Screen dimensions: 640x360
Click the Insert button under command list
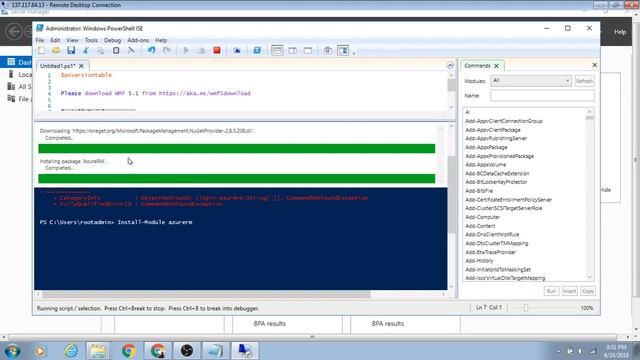[x=569, y=291]
